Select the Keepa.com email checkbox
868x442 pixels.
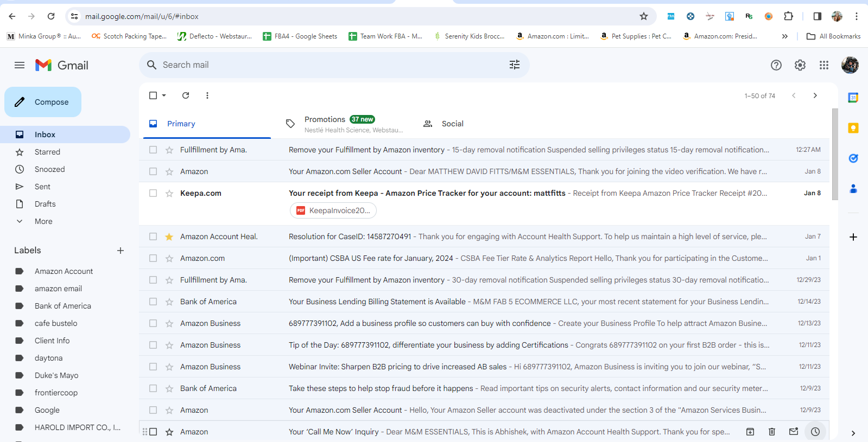(x=153, y=193)
